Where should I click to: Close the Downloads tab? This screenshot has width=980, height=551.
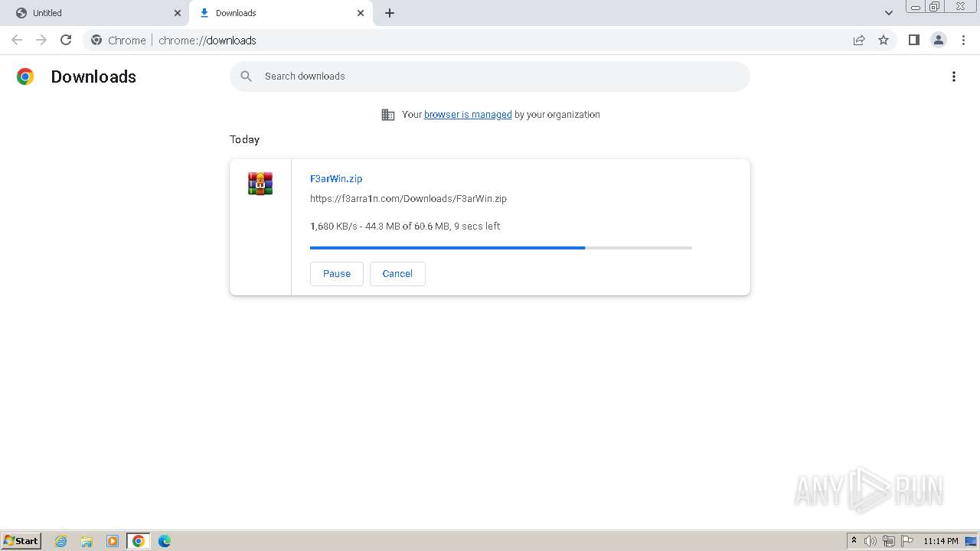coord(361,13)
